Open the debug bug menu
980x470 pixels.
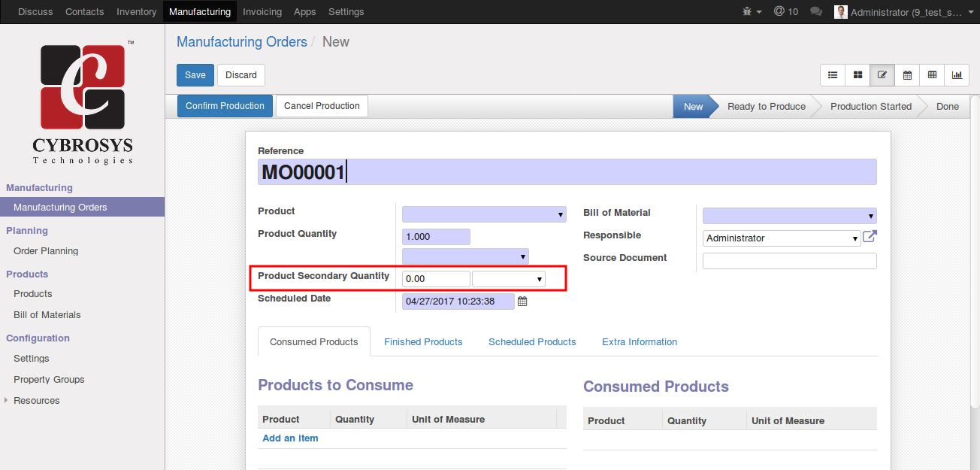pos(752,12)
